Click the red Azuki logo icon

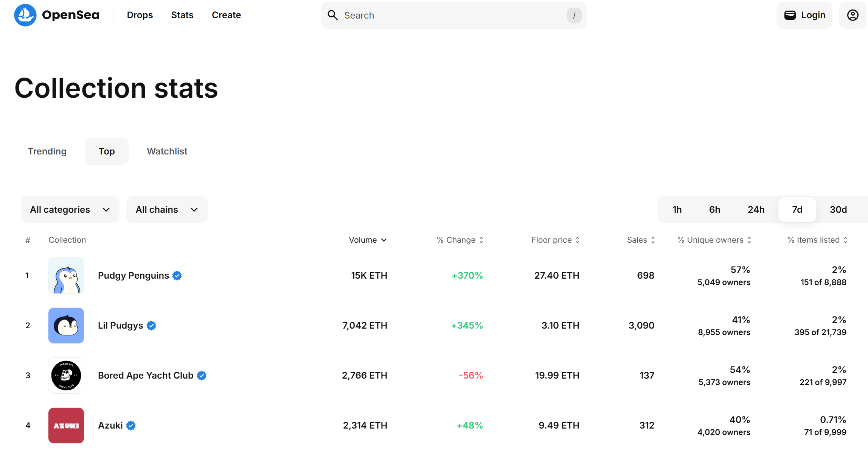tap(66, 426)
